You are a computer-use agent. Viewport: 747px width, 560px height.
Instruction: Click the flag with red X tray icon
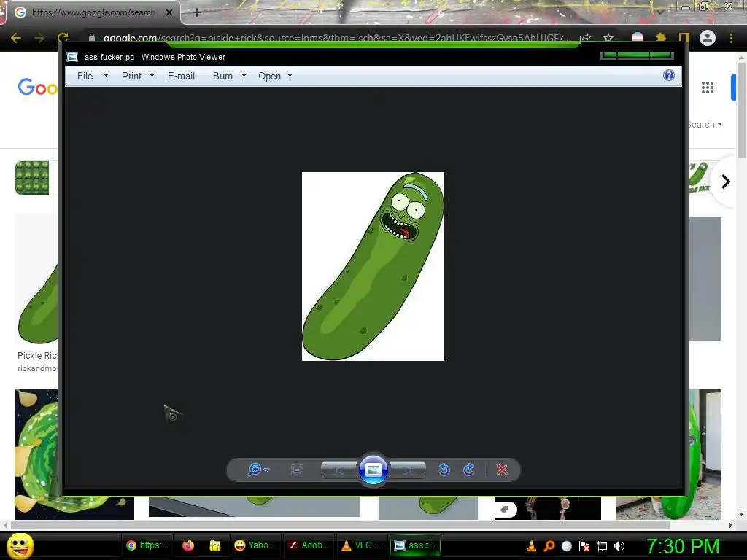pos(584,546)
